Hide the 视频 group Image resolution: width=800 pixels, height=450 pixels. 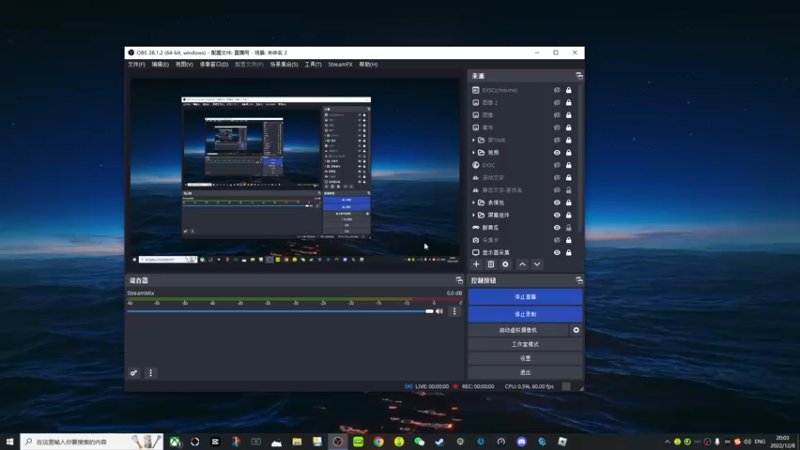[557, 153]
